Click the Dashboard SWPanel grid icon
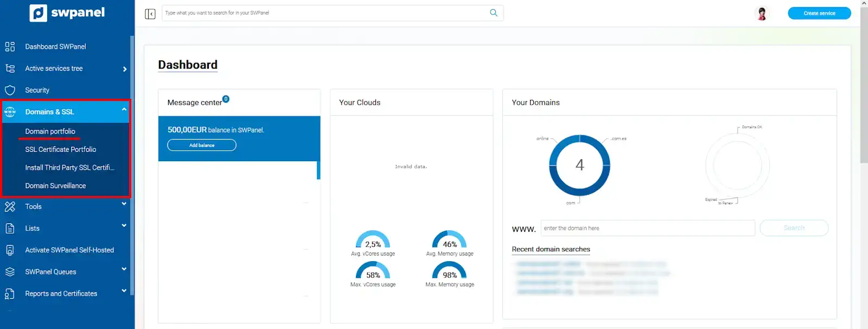 (x=10, y=47)
